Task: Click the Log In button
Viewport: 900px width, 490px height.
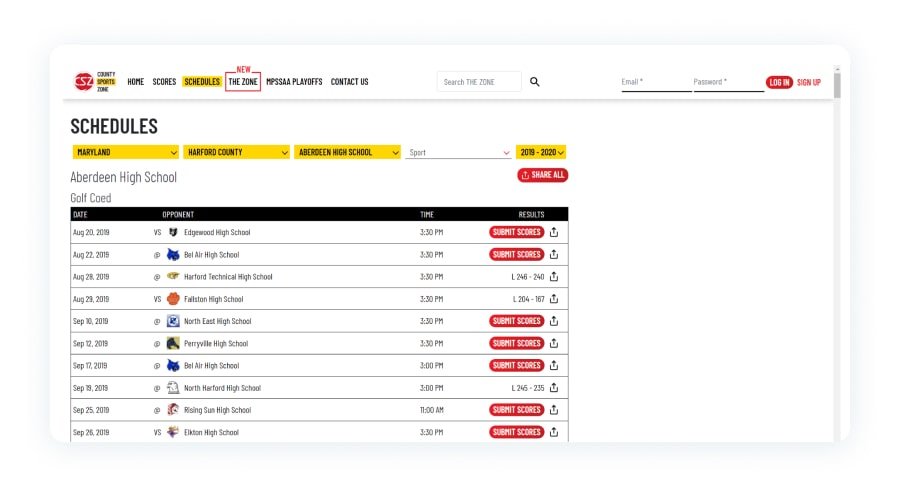Action: point(779,83)
